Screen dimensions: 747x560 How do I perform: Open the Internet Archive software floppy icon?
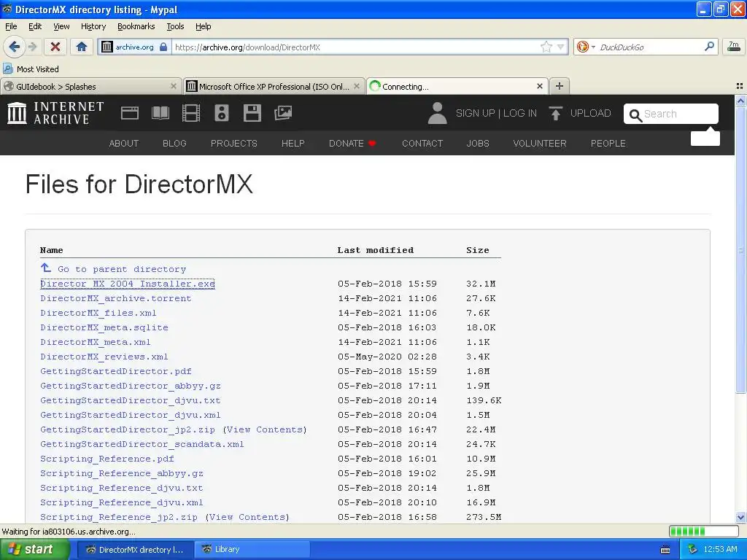click(x=252, y=113)
